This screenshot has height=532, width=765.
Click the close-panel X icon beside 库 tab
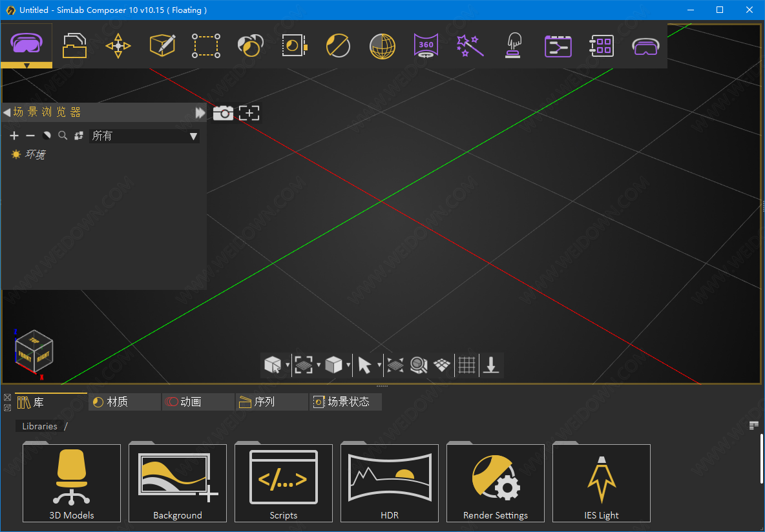click(7, 398)
